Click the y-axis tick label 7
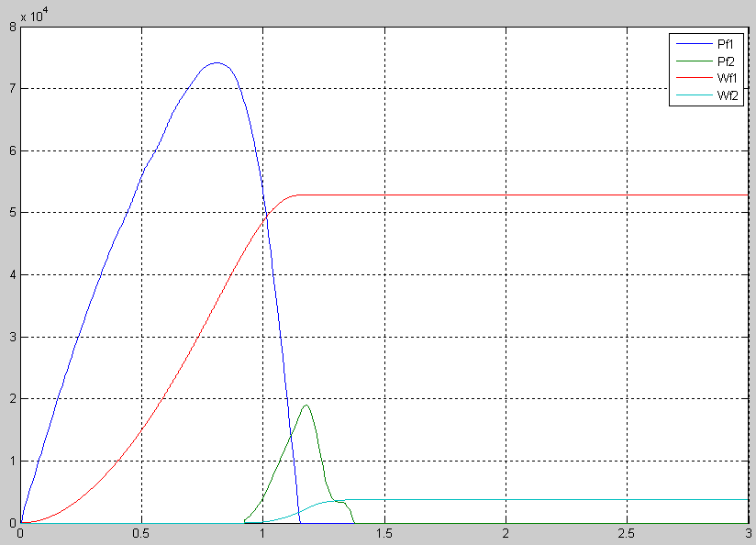This screenshot has height=545, width=756. click(13, 89)
